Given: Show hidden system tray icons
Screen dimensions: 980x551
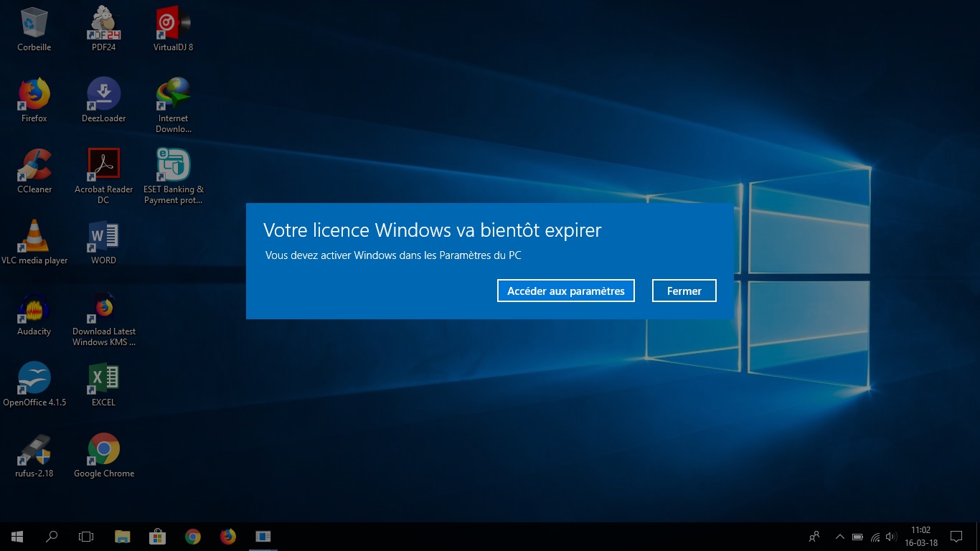Looking at the screenshot, I should (839, 537).
